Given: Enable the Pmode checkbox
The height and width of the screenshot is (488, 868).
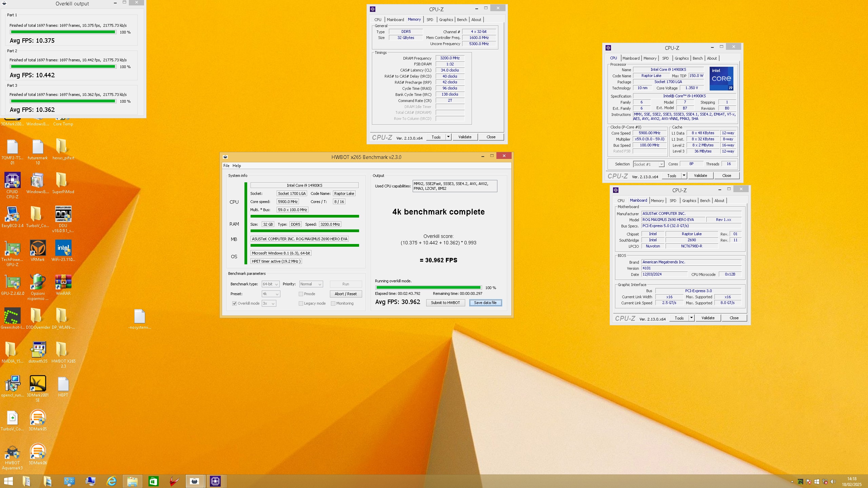Looking at the screenshot, I should point(301,294).
